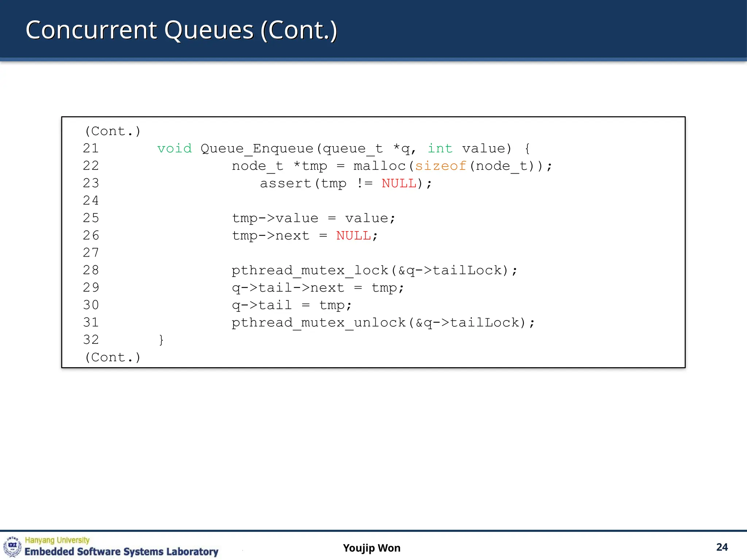Click Embedded Software Systems Laboratory footer text
Viewport: 747px width, 560px height.
pyautogui.click(x=121, y=552)
